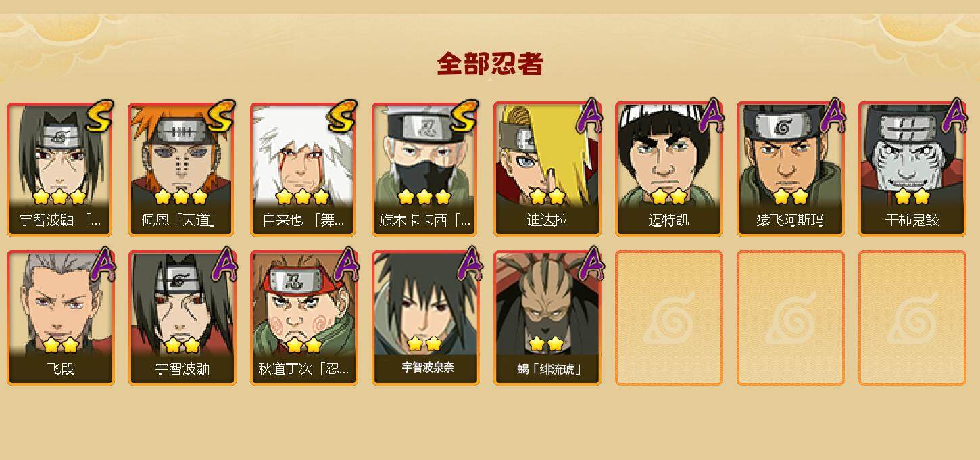980x460 pixels.
Task: Click the first empty ninja slot
Action: click(x=669, y=318)
